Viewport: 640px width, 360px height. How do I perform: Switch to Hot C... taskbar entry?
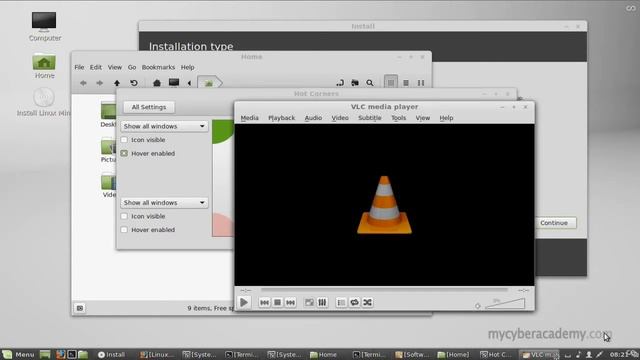pos(496,354)
